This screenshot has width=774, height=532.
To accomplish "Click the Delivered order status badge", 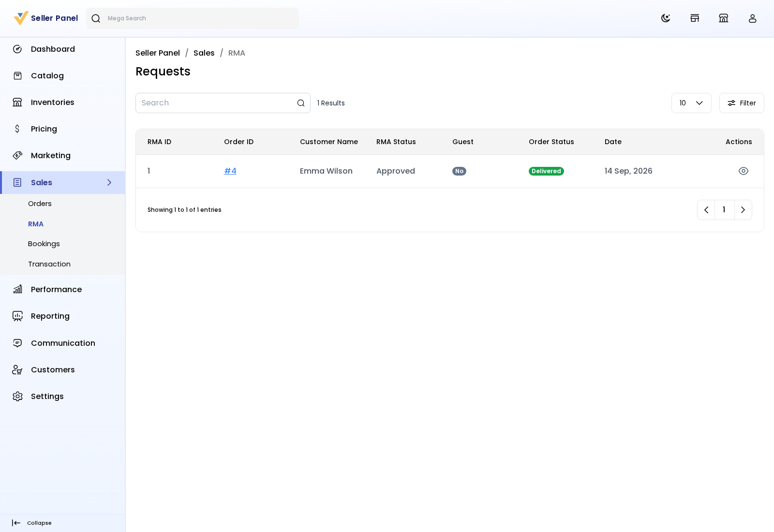I will (546, 172).
